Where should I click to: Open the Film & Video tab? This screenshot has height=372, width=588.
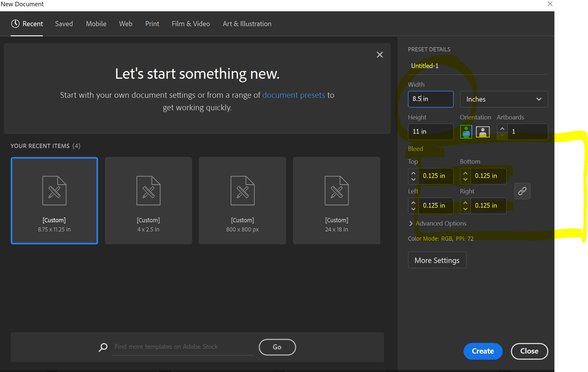[x=191, y=24]
